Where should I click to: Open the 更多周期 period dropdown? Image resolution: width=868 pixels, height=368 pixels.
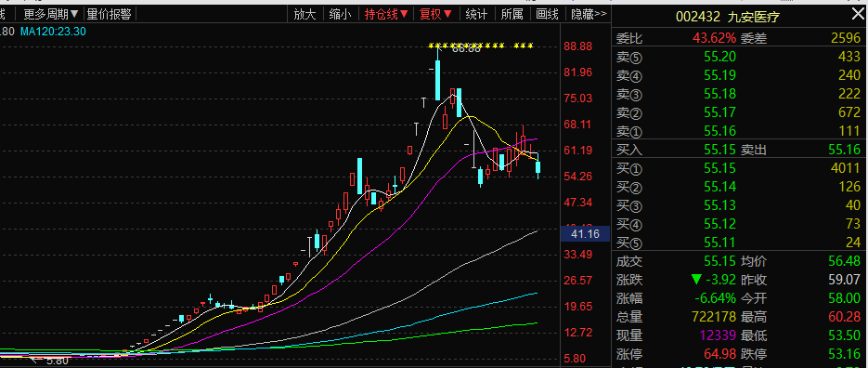[x=51, y=15]
